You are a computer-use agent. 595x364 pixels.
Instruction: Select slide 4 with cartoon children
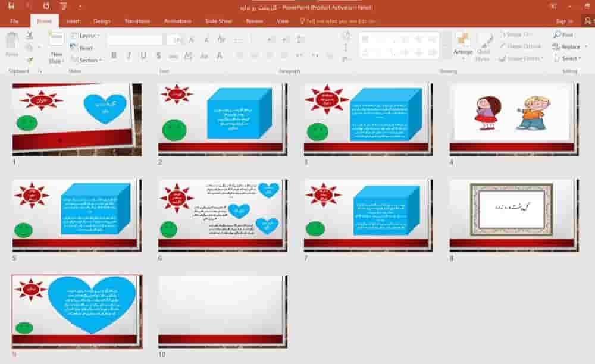514,119
